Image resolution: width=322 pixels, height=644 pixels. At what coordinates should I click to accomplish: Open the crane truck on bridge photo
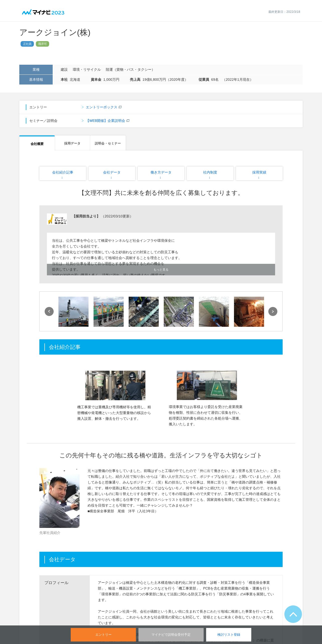(x=73, y=312)
